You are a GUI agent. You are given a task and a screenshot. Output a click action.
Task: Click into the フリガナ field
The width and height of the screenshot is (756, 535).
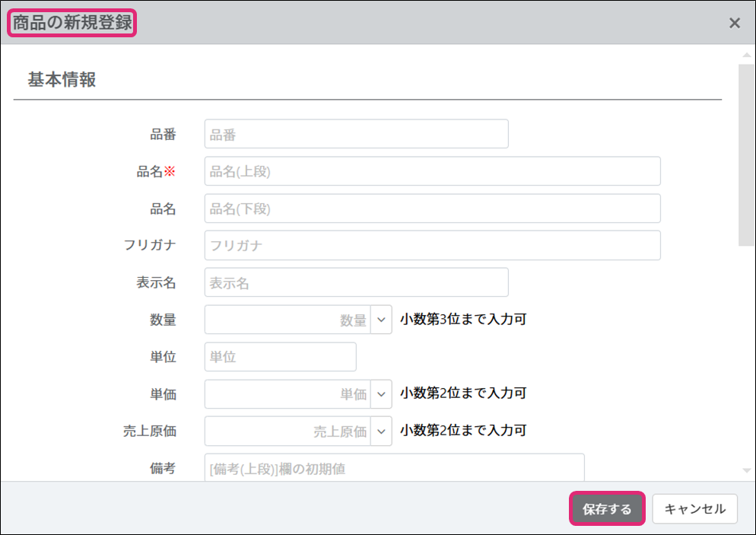coord(433,246)
